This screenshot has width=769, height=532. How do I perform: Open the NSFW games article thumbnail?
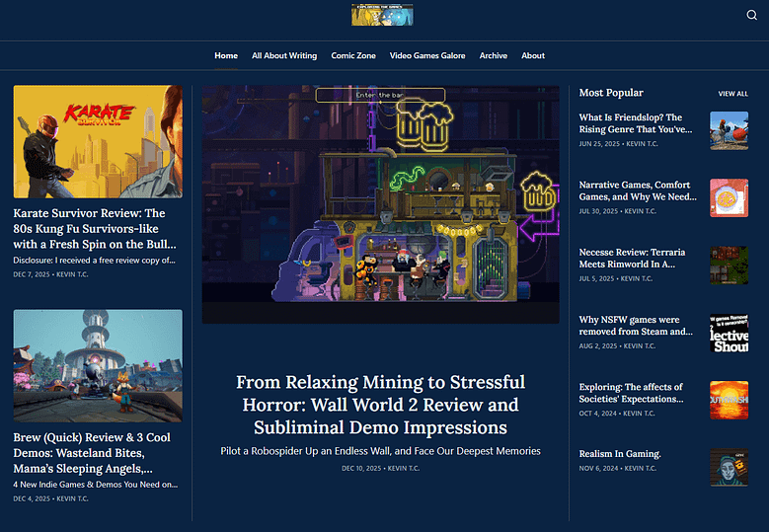pos(730,333)
